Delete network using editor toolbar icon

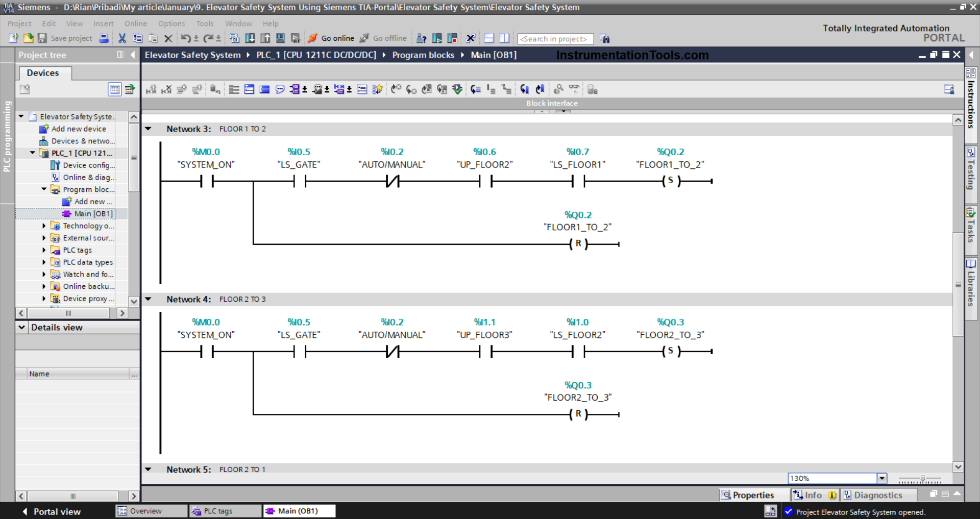(166, 89)
